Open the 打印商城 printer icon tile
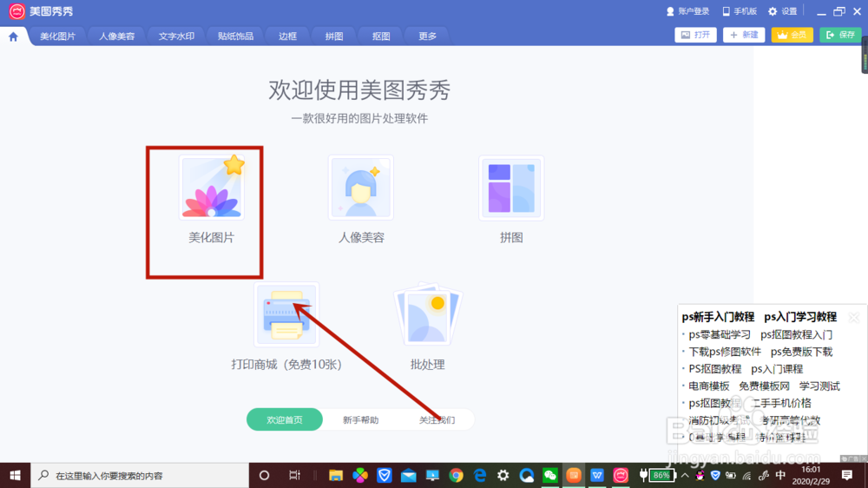This screenshot has height=488, width=868. [x=286, y=314]
